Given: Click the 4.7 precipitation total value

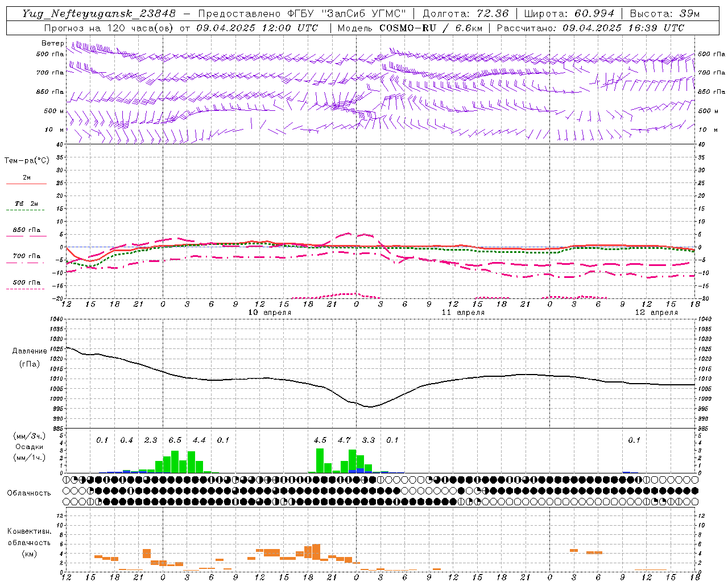Looking at the screenshot, I should point(344,440).
